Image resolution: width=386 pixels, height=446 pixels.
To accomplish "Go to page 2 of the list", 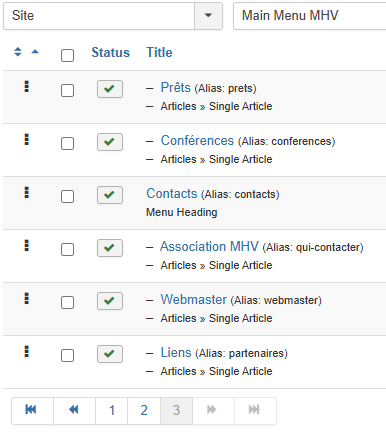I will [x=144, y=411].
